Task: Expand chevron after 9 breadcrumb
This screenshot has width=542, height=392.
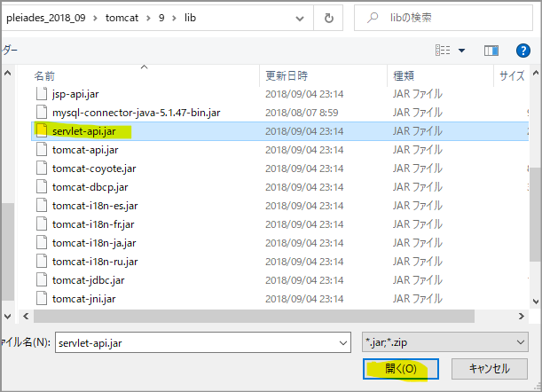Action: [174, 19]
